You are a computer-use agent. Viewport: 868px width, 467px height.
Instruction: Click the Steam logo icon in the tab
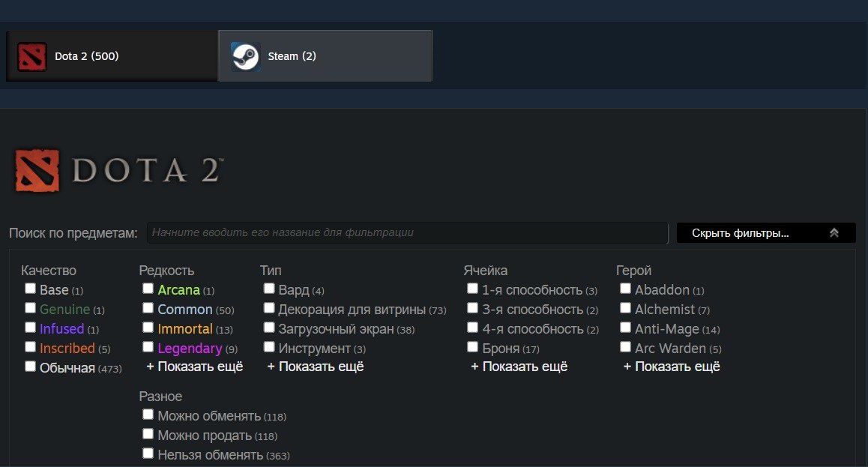pos(245,56)
